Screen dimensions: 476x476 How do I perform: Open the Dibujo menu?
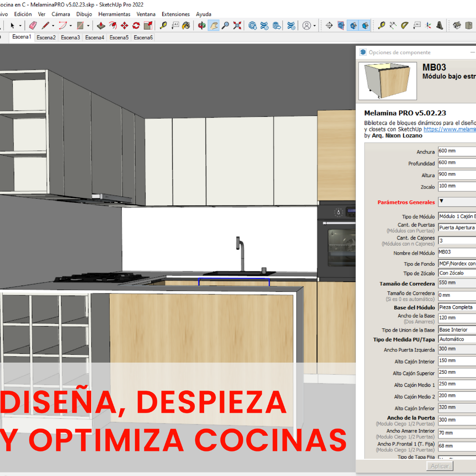[x=84, y=14]
